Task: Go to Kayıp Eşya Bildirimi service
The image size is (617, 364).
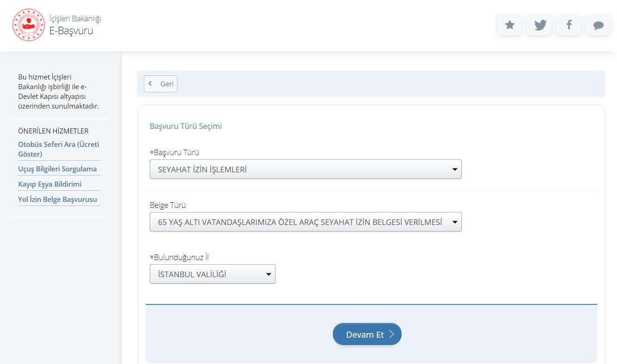Action: [49, 184]
